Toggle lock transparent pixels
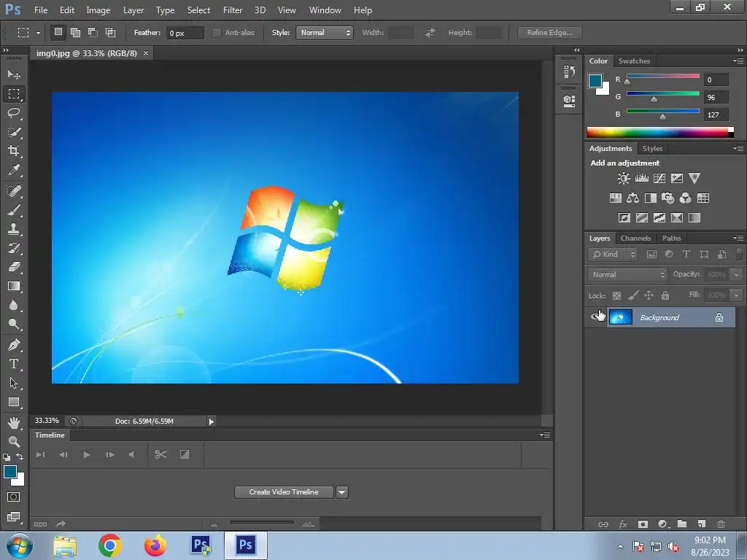Viewport: 747px width, 560px height. pos(616,296)
